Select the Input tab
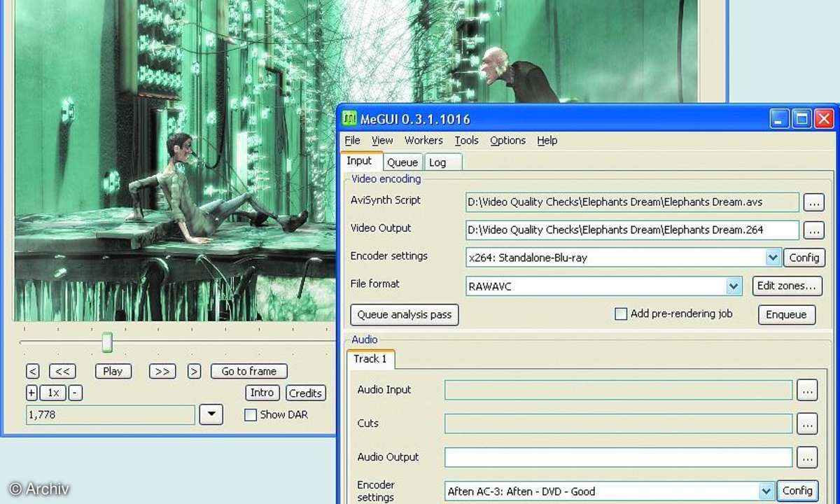The height and width of the screenshot is (504, 840). tap(360, 161)
